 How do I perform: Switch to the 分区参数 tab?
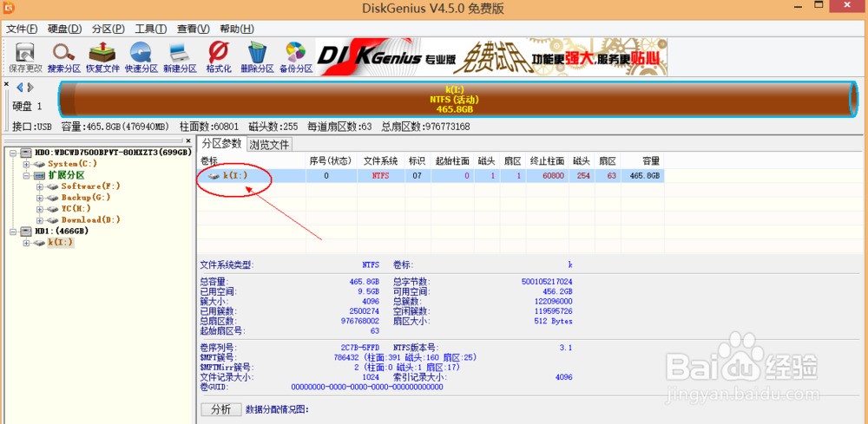[x=221, y=144]
